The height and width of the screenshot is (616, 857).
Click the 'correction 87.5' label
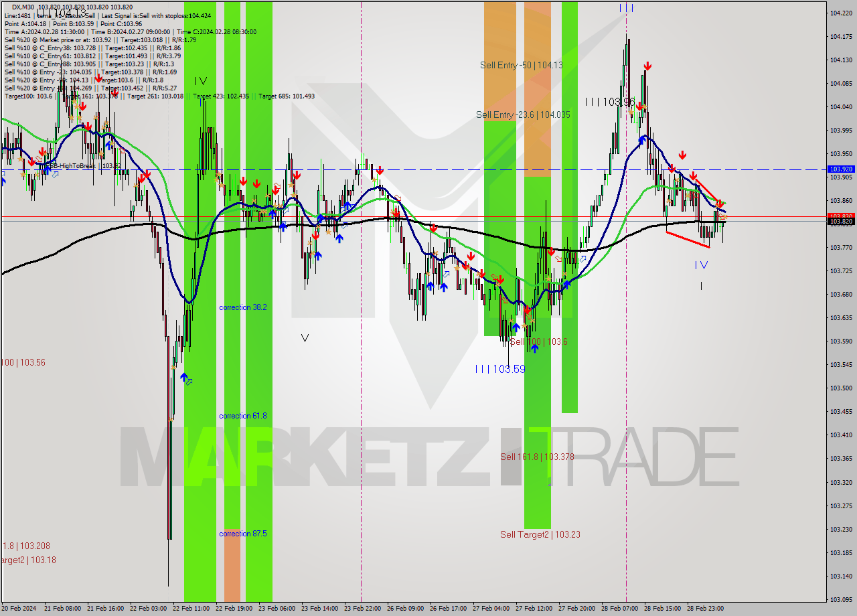[x=243, y=534]
